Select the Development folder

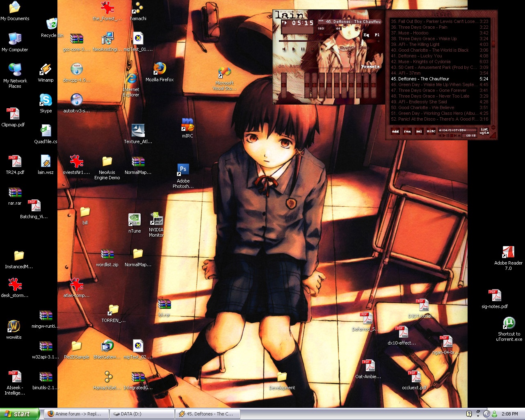[x=282, y=381]
